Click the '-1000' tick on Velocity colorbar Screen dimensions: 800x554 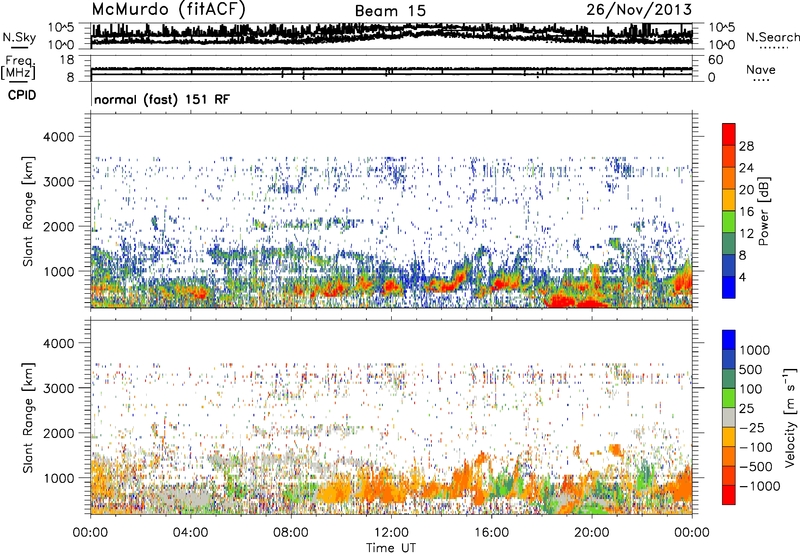(759, 486)
